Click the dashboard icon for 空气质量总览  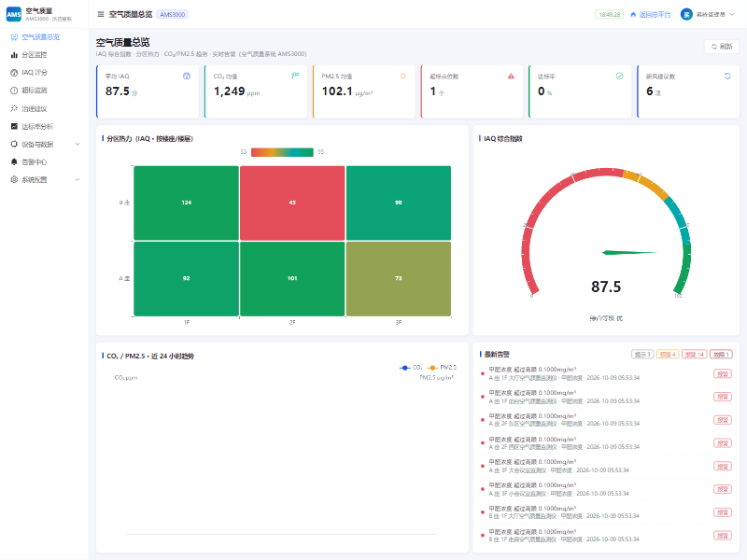[x=14, y=37]
